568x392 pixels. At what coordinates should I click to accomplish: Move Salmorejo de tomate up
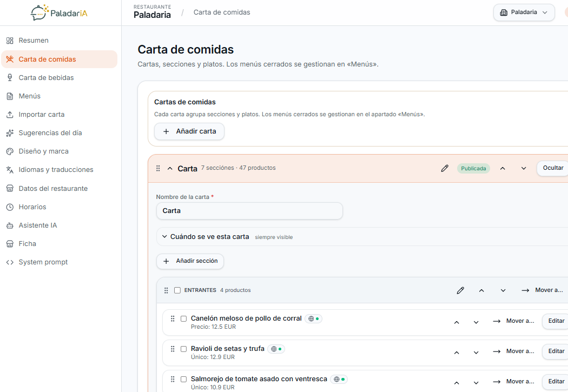pyautogui.click(x=457, y=382)
